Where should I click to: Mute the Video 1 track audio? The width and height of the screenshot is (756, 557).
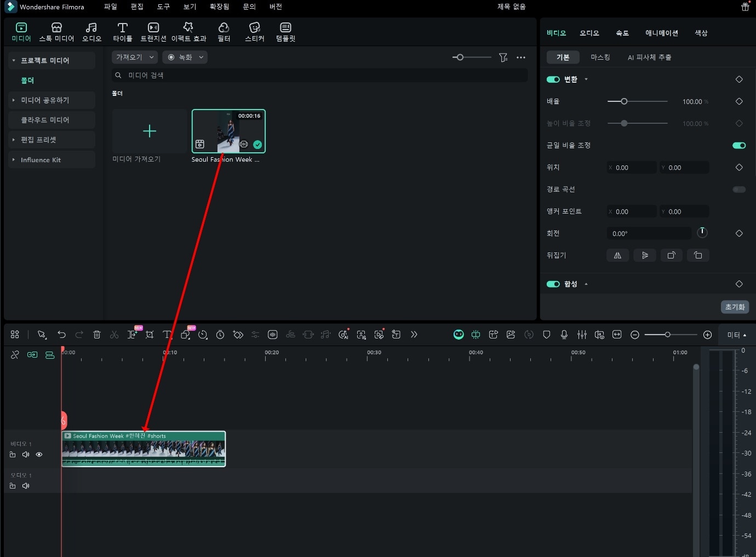(26, 455)
